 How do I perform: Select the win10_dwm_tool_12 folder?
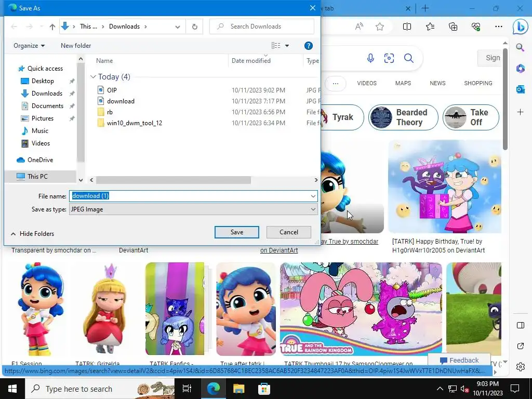pyautogui.click(x=135, y=123)
